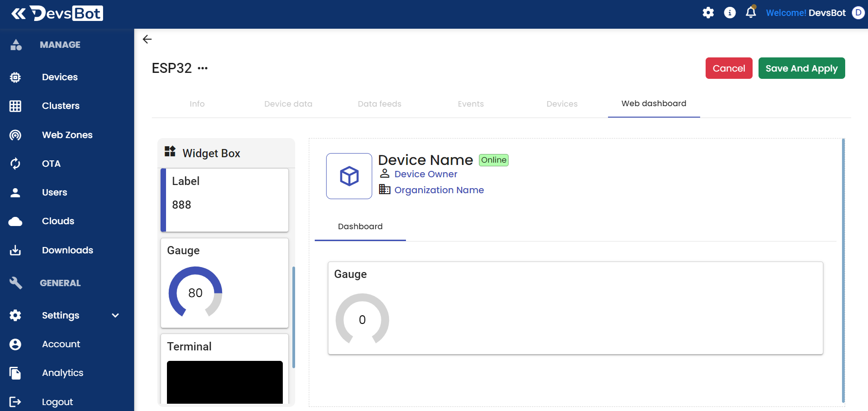Click the Cancel button

pyautogui.click(x=728, y=68)
